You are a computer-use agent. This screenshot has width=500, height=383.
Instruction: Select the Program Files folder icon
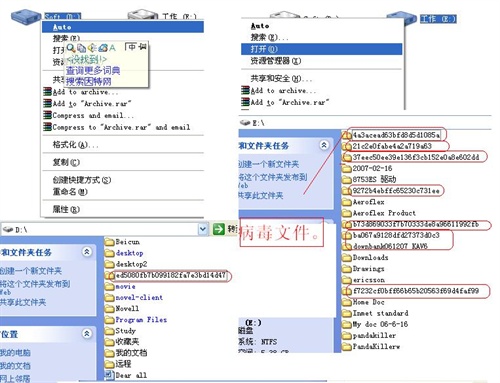110,320
